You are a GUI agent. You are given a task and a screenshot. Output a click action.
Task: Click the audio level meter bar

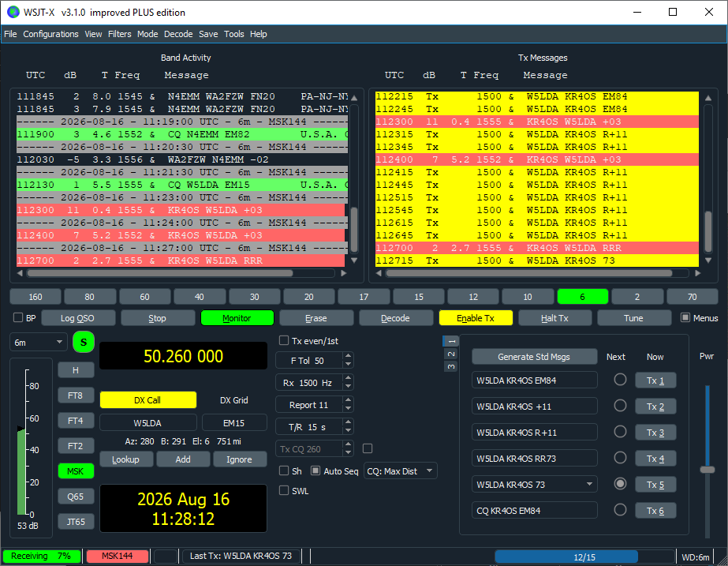21,472
